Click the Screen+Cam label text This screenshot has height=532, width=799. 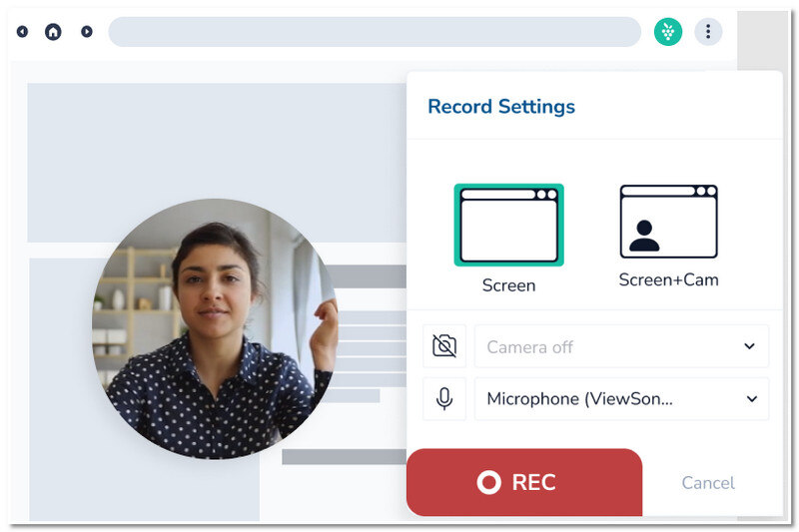click(668, 279)
